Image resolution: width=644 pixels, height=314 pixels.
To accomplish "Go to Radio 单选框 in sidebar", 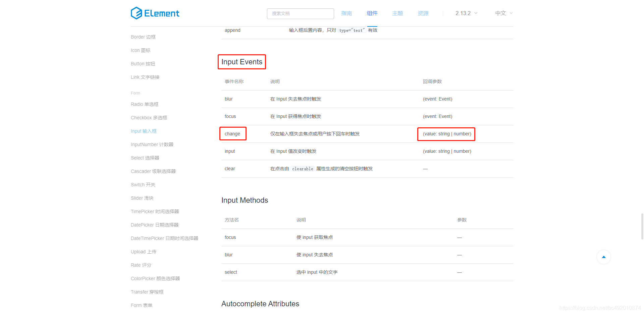I will pos(145,104).
